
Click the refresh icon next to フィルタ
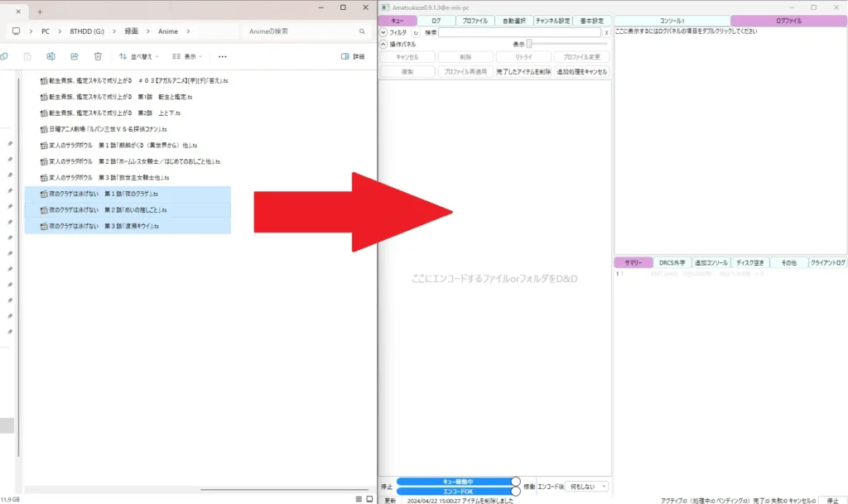(x=416, y=32)
